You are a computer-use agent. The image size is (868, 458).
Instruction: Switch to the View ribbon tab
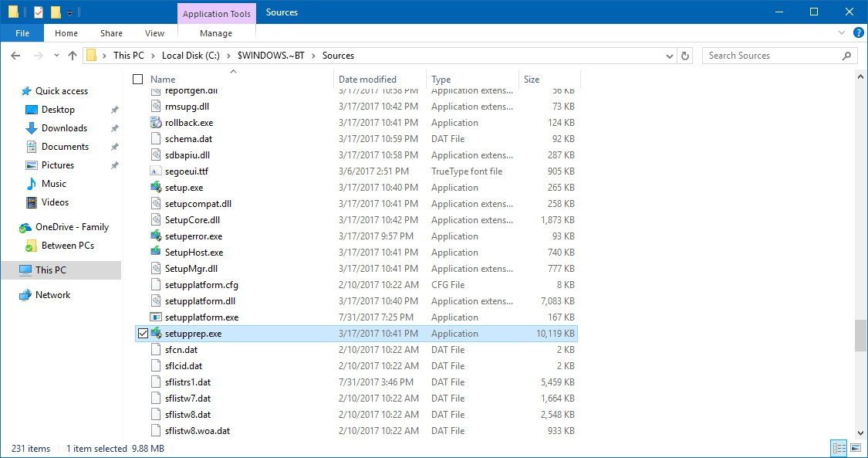click(154, 33)
